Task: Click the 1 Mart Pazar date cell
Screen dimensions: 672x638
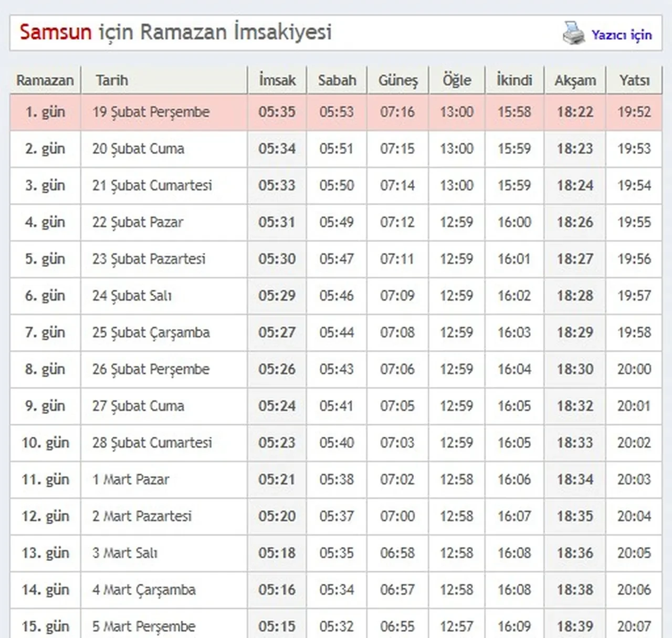Action: tap(131, 479)
